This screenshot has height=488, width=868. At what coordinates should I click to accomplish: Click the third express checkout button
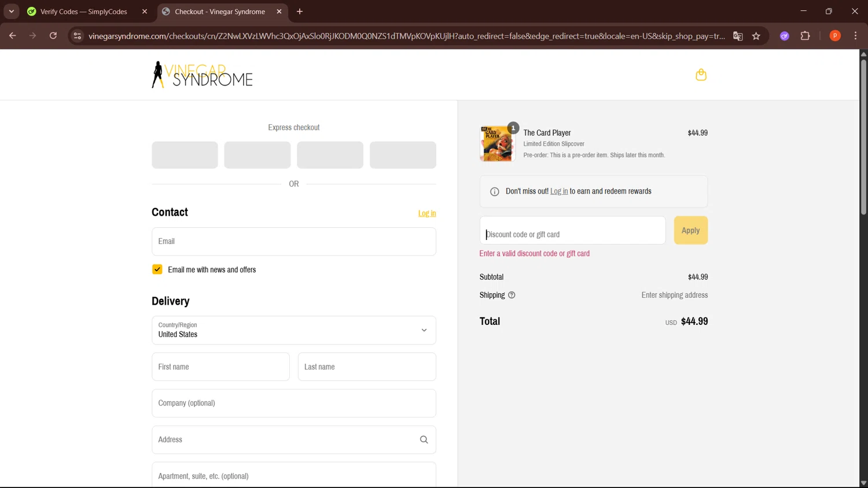330,155
